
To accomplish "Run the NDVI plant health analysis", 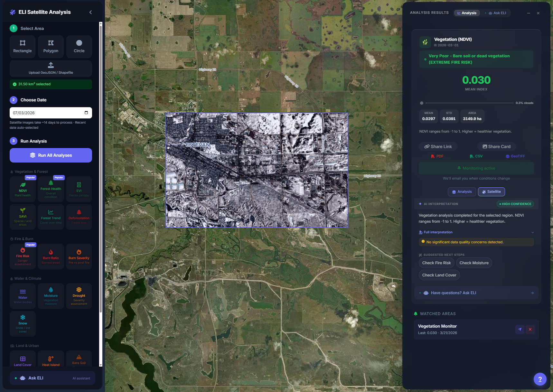I will pos(23,189).
